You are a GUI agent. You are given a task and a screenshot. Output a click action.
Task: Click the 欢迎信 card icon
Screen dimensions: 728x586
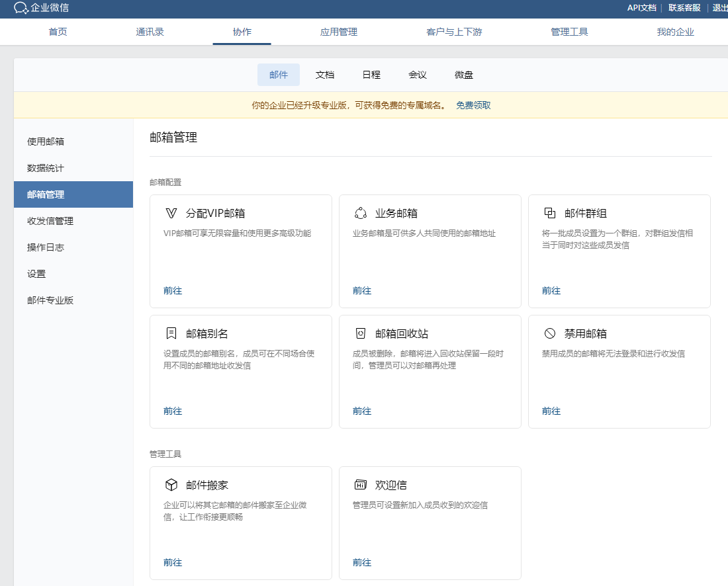[361, 485]
